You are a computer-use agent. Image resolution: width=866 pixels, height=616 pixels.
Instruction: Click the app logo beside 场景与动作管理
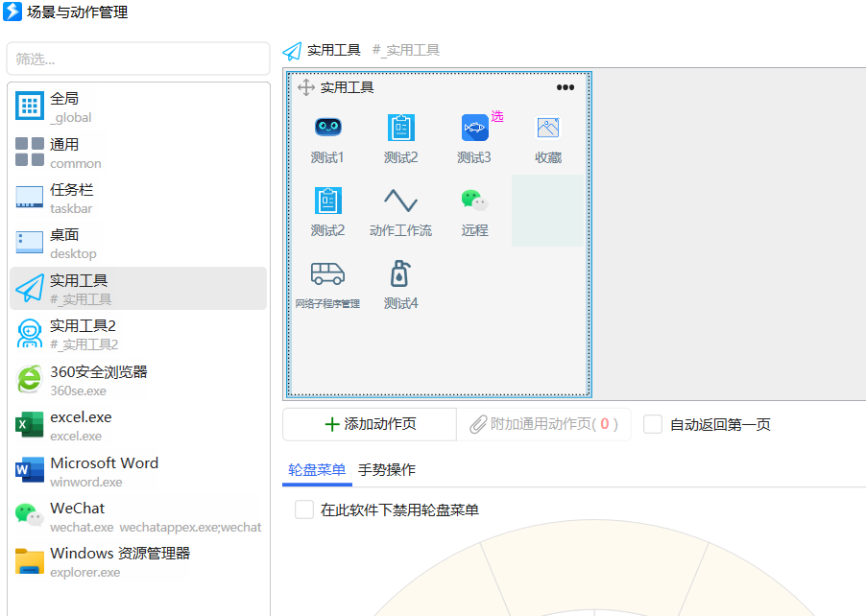(x=12, y=12)
